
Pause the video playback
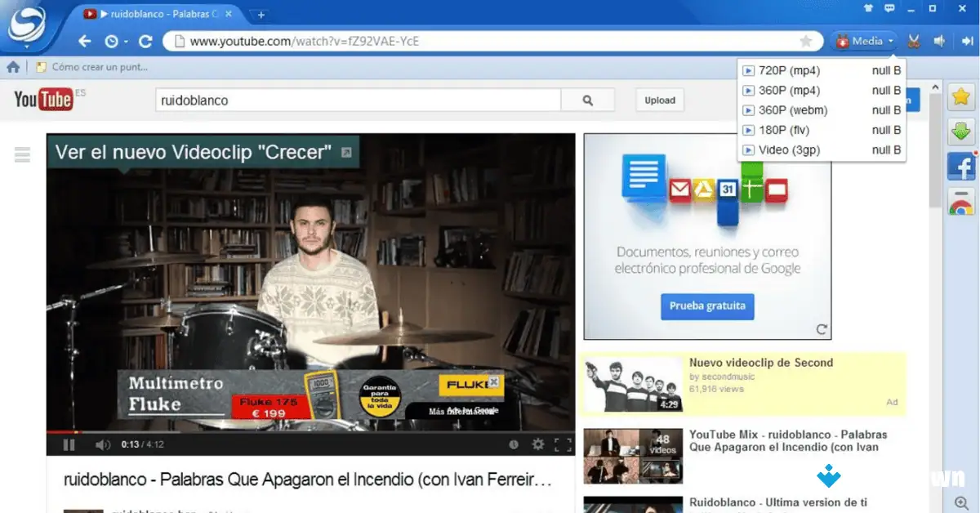[69, 444]
